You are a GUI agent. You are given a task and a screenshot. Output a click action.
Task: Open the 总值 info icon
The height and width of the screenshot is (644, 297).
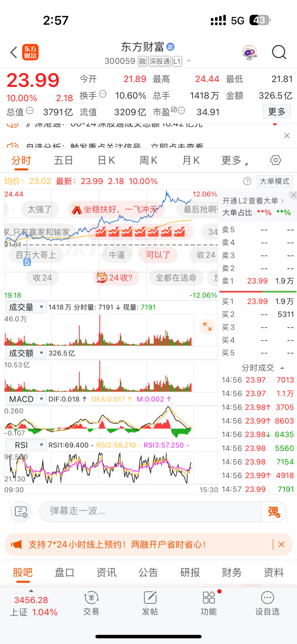pos(30,111)
